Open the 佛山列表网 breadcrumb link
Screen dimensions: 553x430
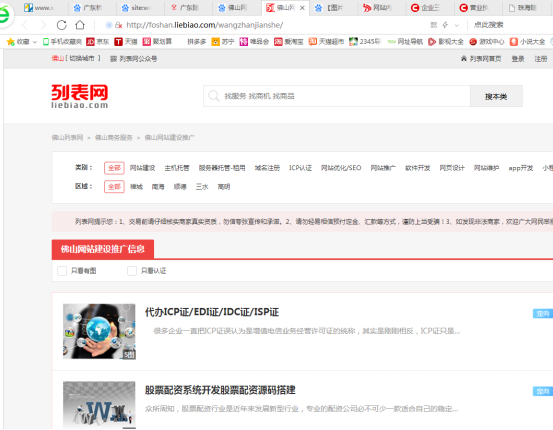(67, 138)
